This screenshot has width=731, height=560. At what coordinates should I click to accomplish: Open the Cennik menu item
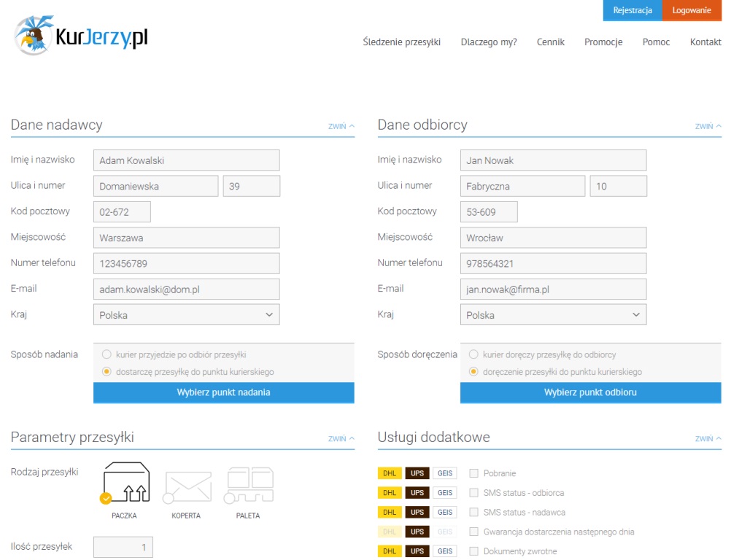tap(551, 42)
